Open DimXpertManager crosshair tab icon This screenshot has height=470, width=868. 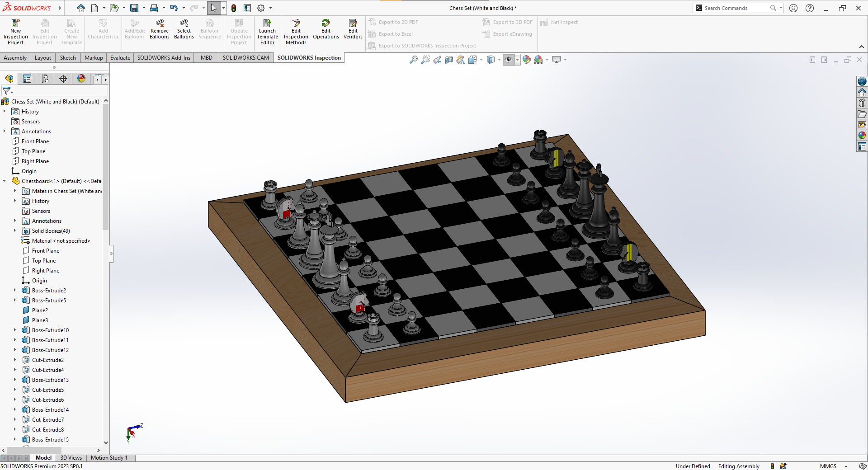63,79
